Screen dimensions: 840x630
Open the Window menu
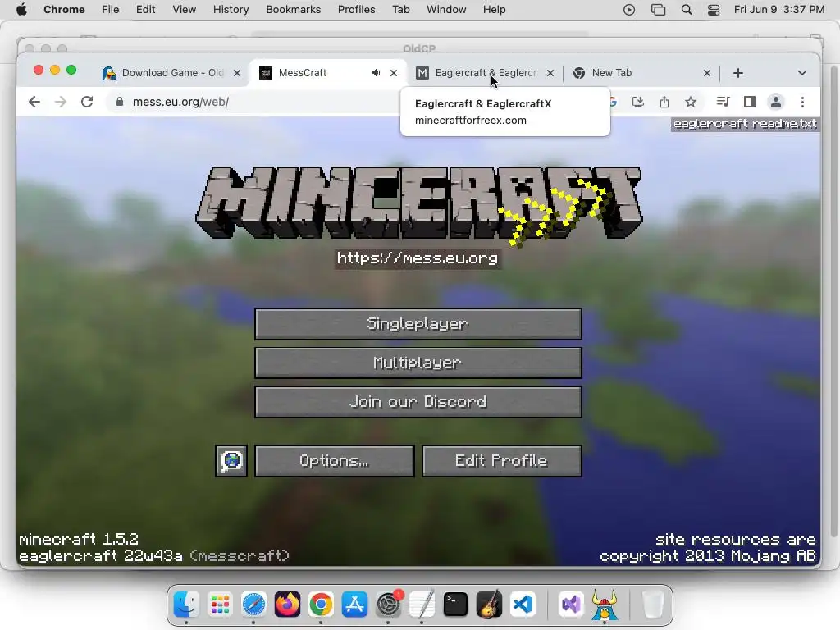[446, 10]
